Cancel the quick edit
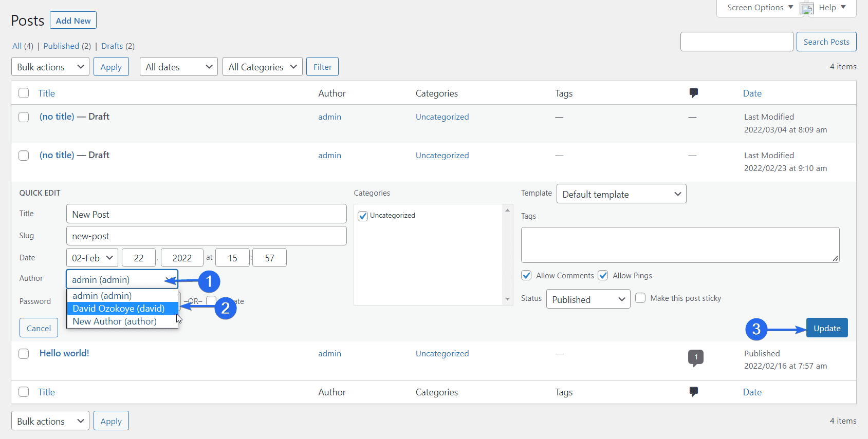Image resolution: width=868 pixels, height=439 pixels. click(39, 328)
